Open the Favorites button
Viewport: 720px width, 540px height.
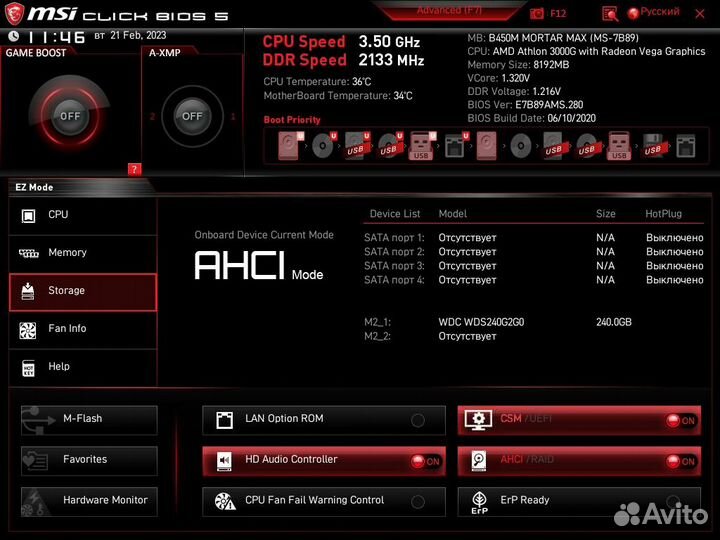(90, 461)
